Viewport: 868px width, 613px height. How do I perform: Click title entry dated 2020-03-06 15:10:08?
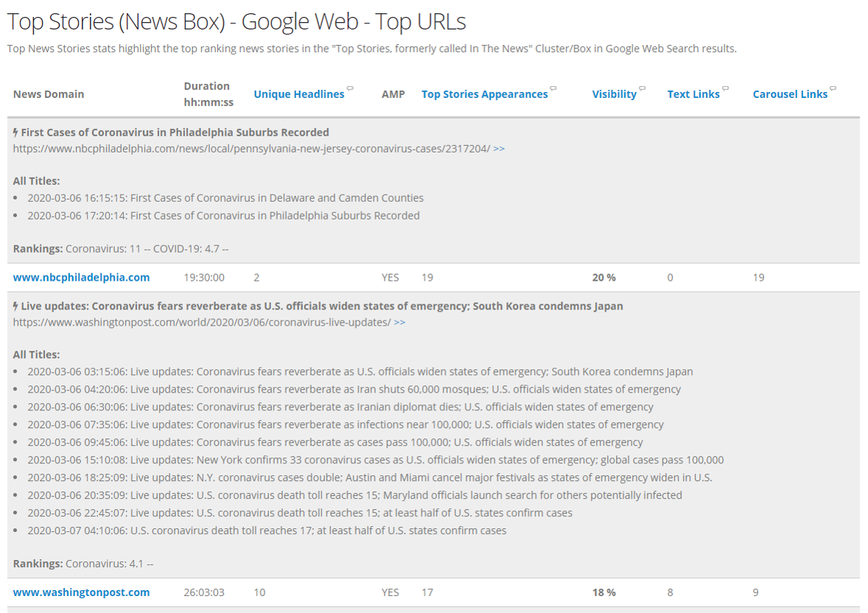point(376,460)
